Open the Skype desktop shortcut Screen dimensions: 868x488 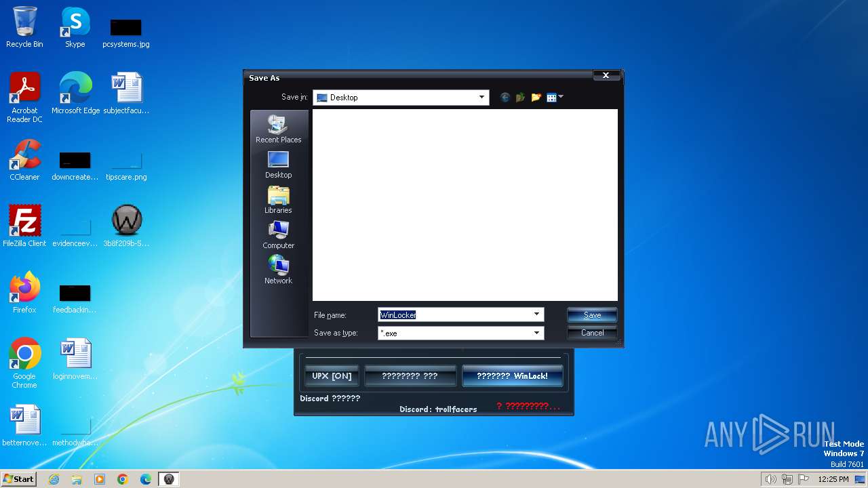click(x=75, y=27)
